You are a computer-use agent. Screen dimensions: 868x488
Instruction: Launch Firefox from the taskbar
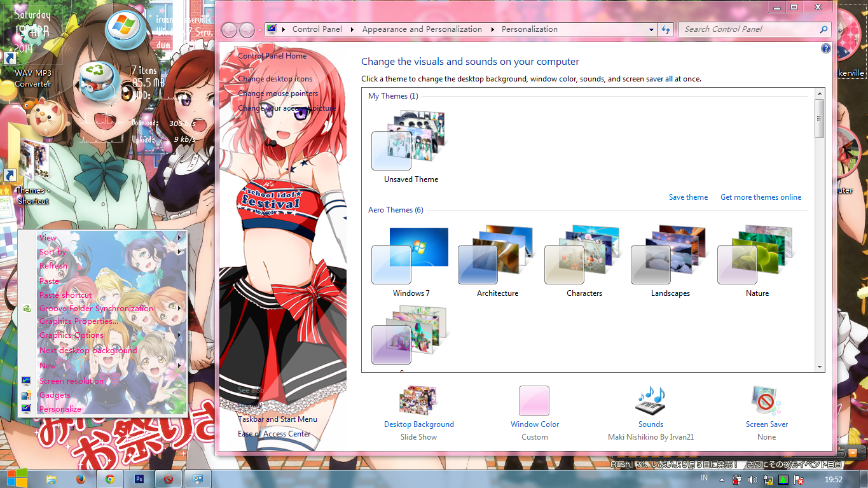tap(81, 479)
